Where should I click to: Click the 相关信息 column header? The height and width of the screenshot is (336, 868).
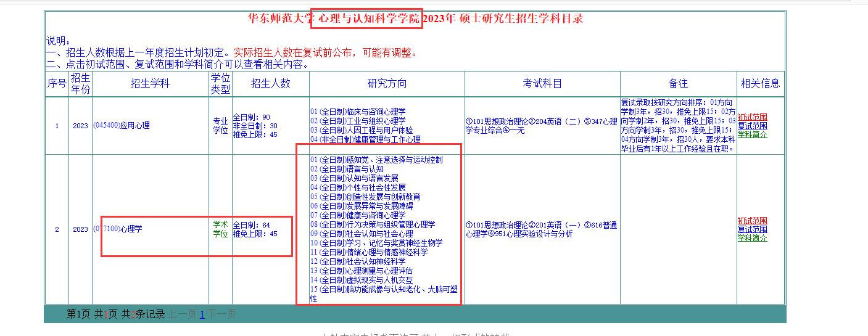pyautogui.click(x=760, y=84)
